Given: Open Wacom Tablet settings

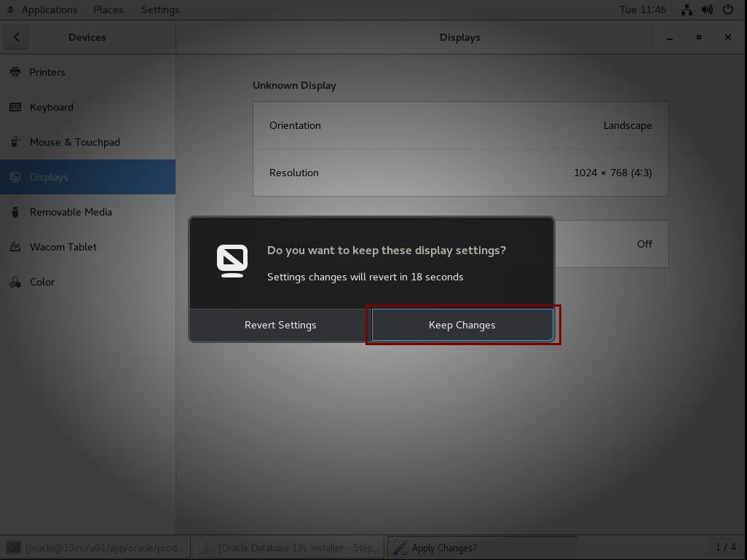Looking at the screenshot, I should click(x=63, y=247).
